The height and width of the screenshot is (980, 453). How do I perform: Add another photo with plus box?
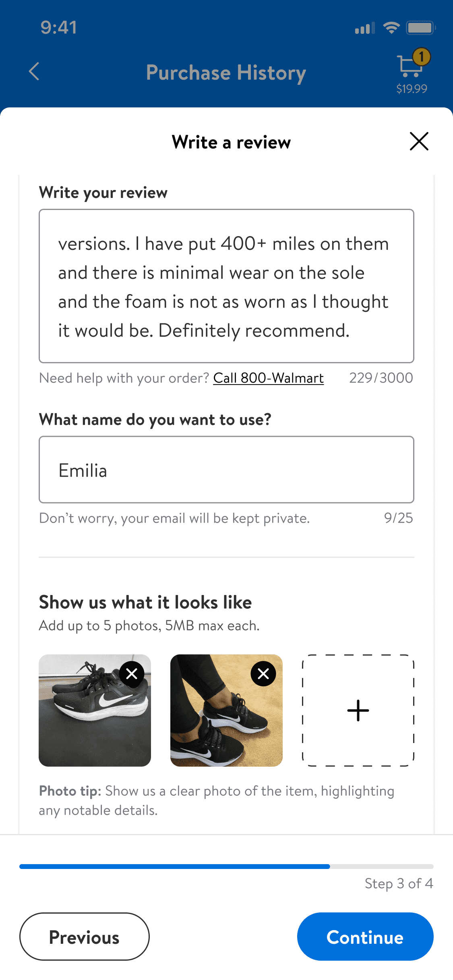(358, 710)
